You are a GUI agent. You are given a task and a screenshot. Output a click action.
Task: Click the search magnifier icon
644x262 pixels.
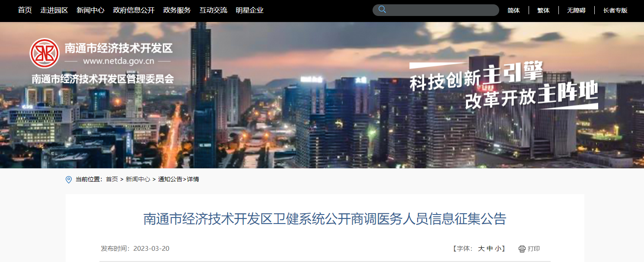[382, 9]
